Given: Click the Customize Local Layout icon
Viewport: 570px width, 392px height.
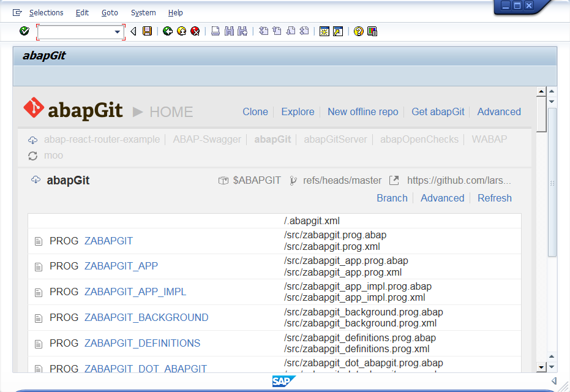Looking at the screenshot, I should coord(372,32).
